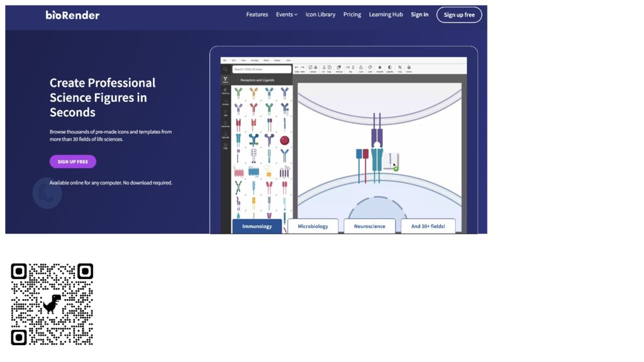Click the Sign in link
Image resolution: width=644 pixels, height=362 pixels.
click(x=419, y=14)
